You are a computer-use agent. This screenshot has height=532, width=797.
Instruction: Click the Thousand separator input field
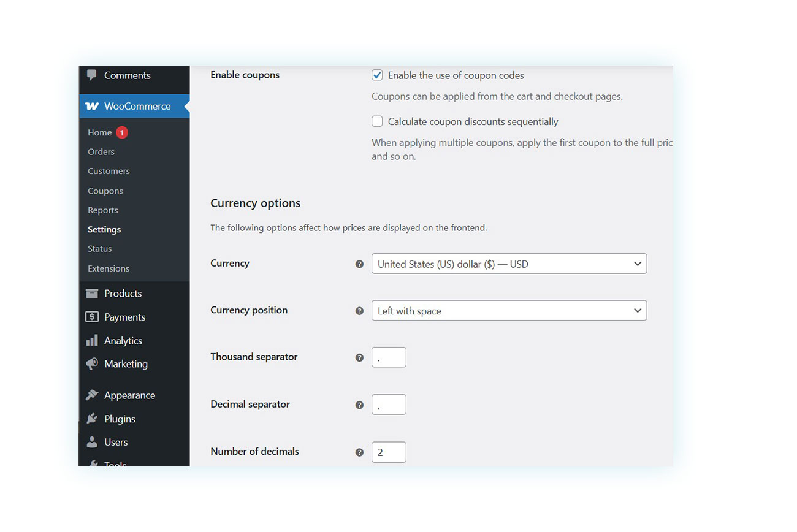coord(389,357)
